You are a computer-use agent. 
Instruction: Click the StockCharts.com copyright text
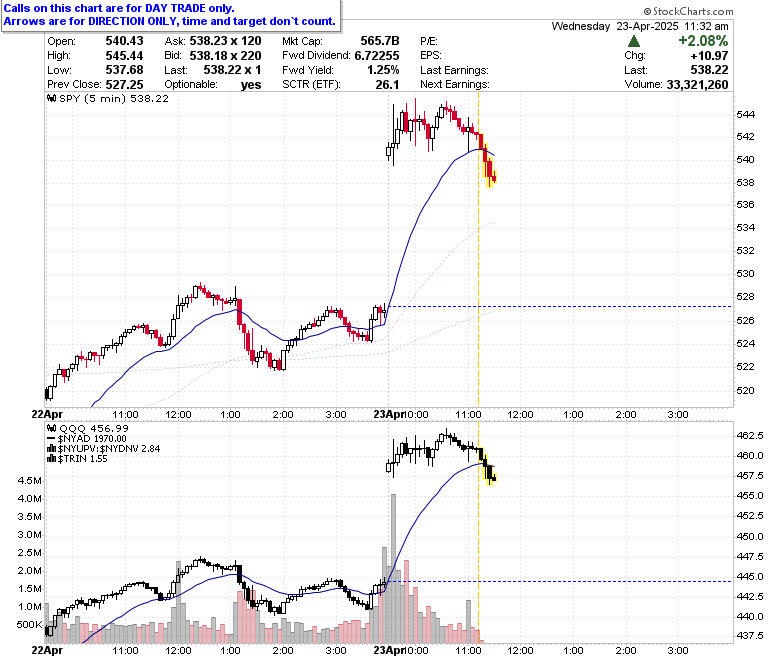[x=688, y=11]
